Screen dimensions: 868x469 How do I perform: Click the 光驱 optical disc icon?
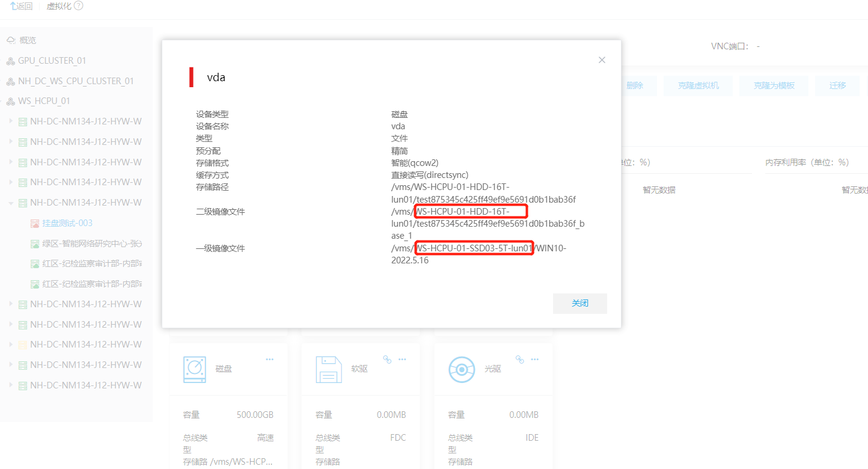pyautogui.click(x=462, y=369)
